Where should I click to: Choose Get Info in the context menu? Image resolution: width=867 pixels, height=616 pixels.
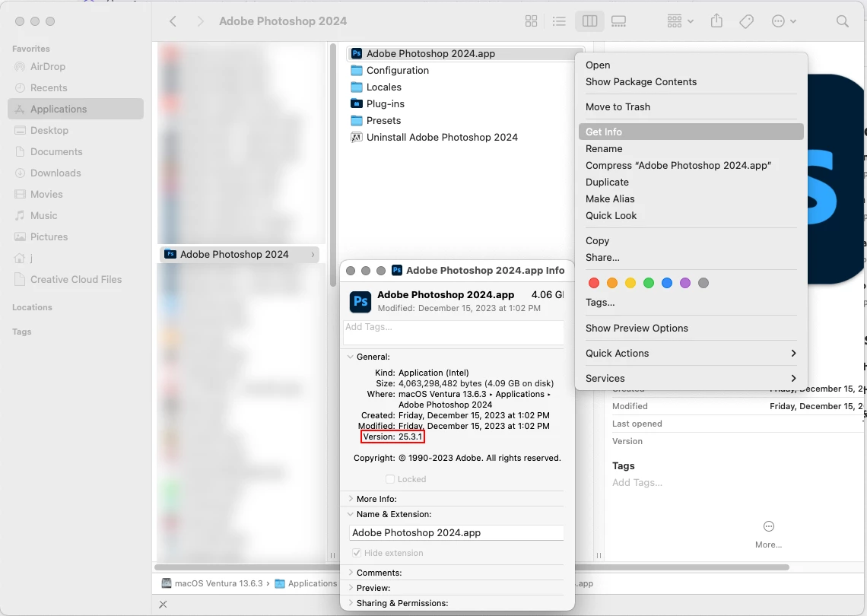[x=691, y=132]
